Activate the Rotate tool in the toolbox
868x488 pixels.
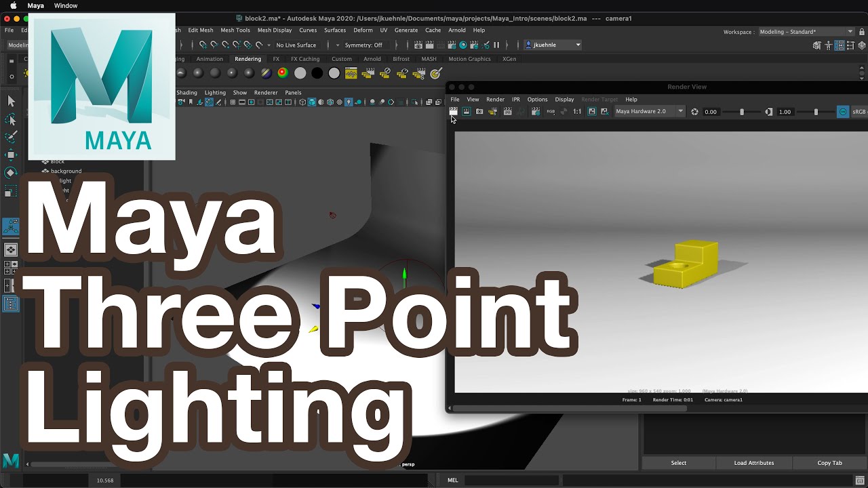[x=11, y=172]
